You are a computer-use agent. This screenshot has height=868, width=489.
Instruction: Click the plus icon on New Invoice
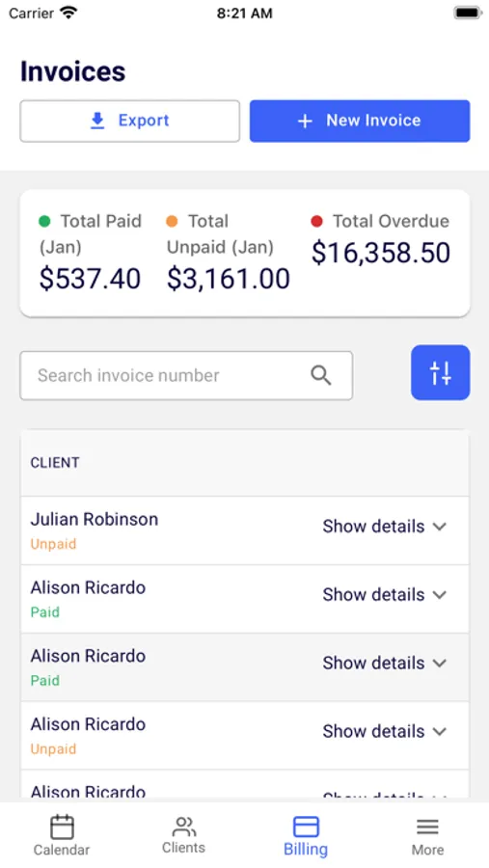point(305,121)
